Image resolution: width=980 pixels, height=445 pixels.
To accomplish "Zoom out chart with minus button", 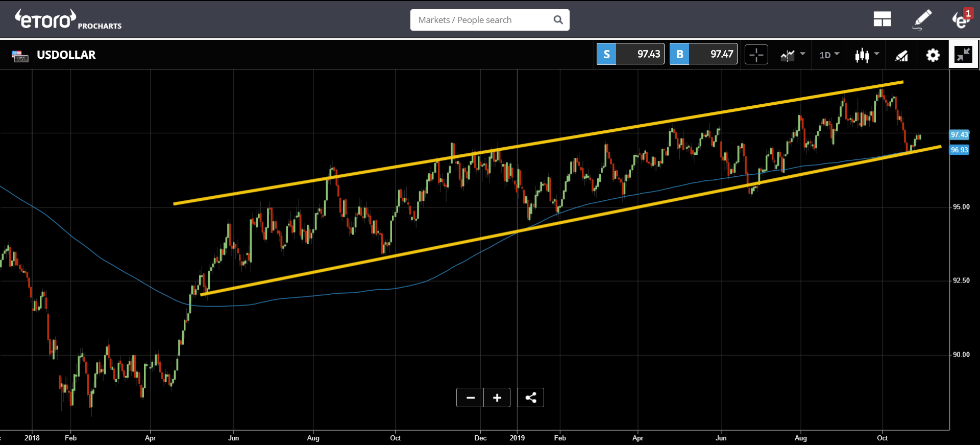I will (x=470, y=397).
